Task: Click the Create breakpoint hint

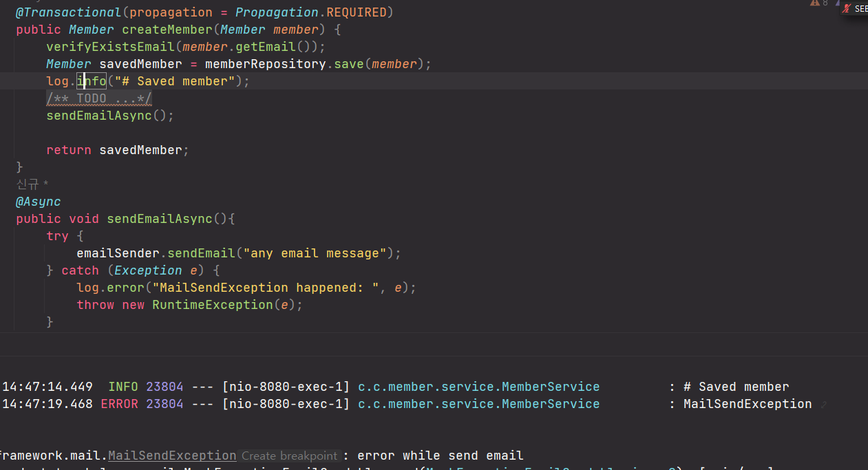Action: click(290, 456)
